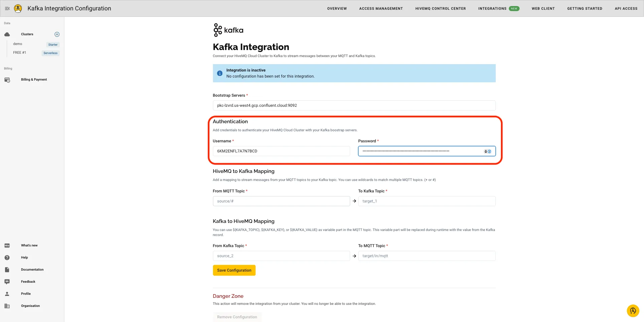The image size is (644, 322).
Task: Click the Profile person icon
Action: 7,294
